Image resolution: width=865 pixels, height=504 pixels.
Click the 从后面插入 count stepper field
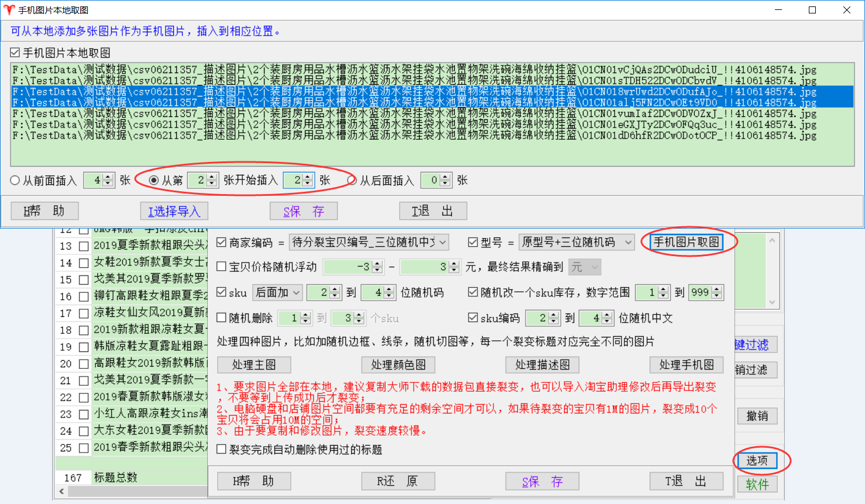(x=432, y=181)
